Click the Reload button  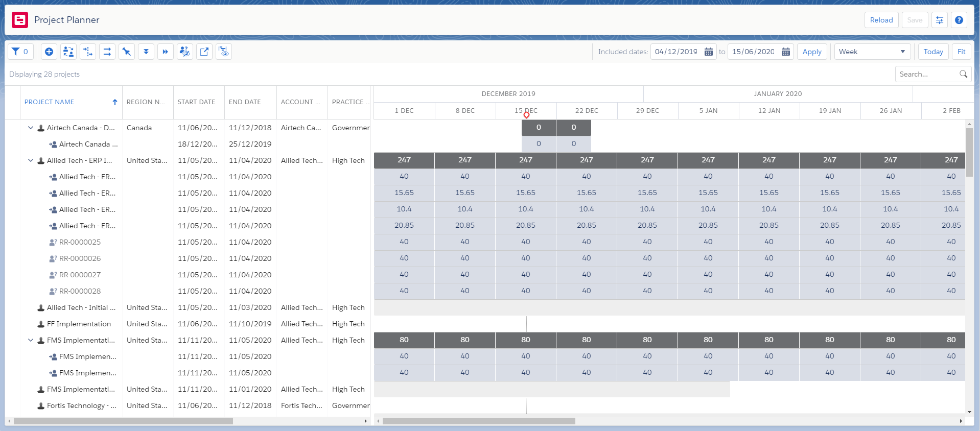[x=881, y=20]
